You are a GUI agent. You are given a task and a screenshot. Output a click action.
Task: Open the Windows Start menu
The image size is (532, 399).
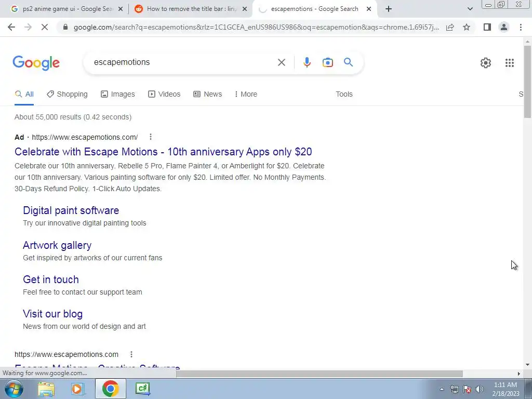(14, 389)
